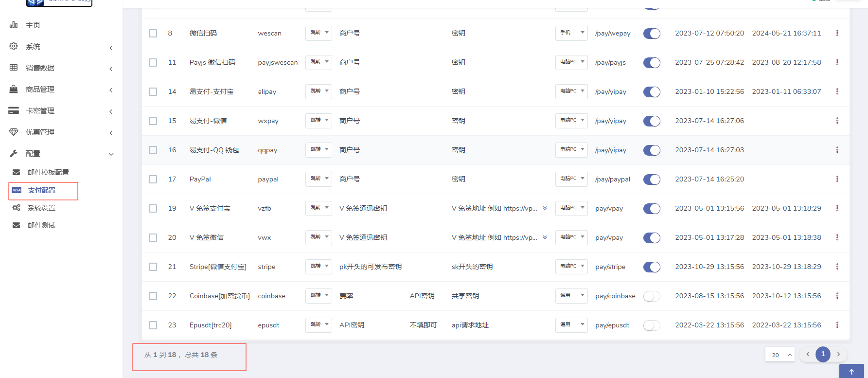Open 电脑PC client dropdown for alipay row
This screenshot has height=378, width=868.
[x=571, y=91]
